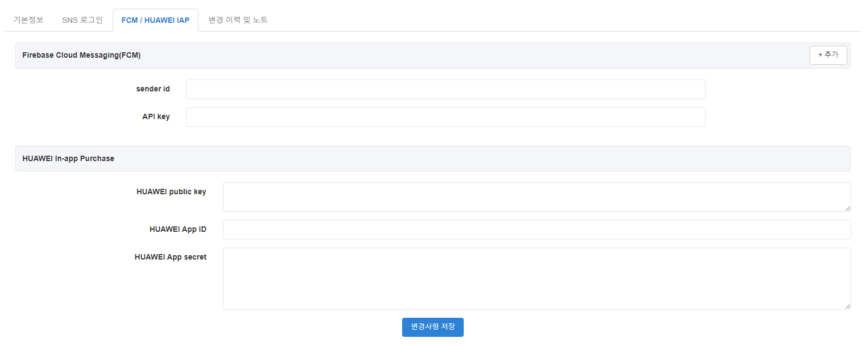Grab the HUAWEI App secret resize handle
Screen dimensions: 868x345
[847, 306]
